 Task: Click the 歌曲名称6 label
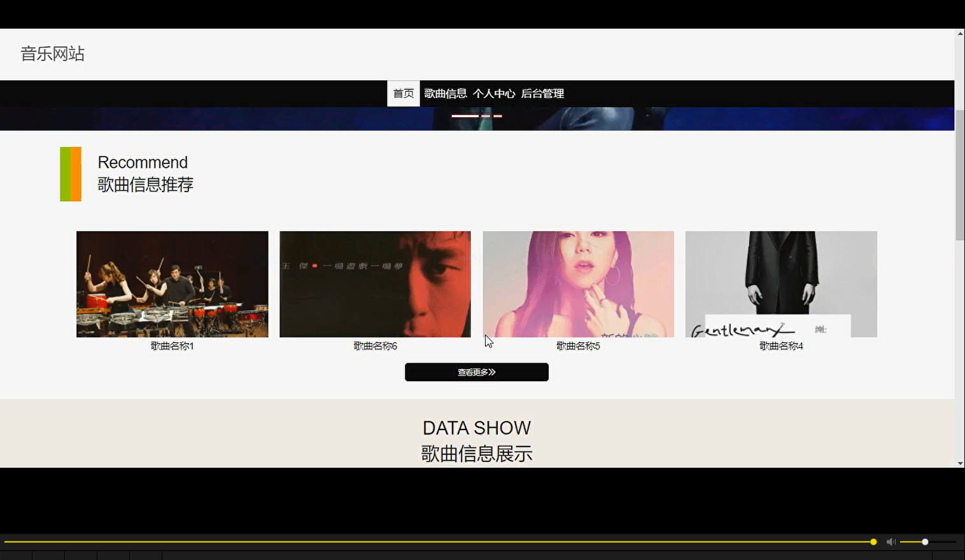(x=375, y=346)
